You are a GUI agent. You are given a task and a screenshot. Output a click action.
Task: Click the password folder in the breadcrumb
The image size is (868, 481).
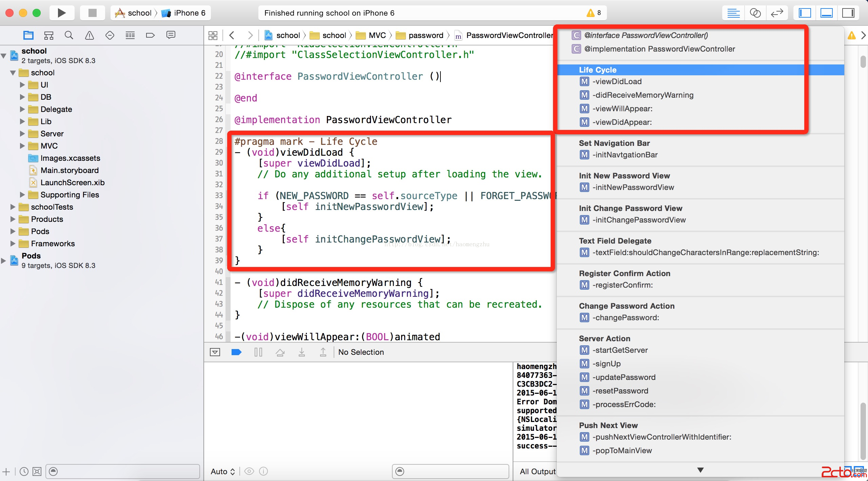pyautogui.click(x=425, y=35)
